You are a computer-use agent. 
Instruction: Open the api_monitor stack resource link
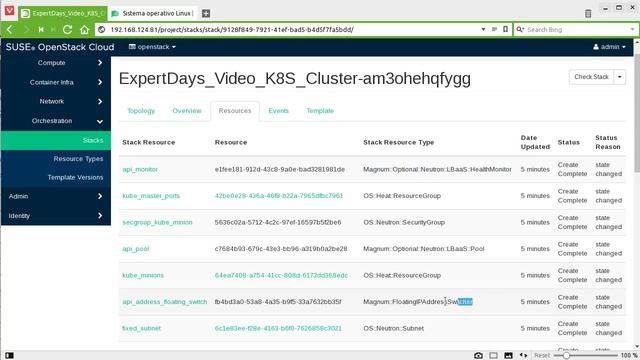point(140,169)
